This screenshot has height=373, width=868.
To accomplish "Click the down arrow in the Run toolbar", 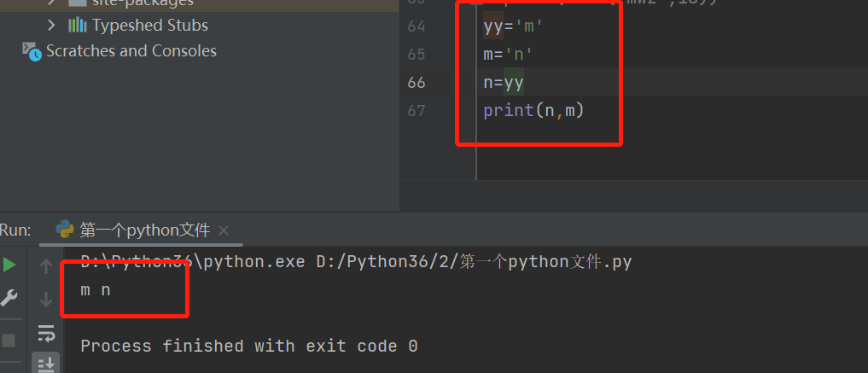I will pyautogui.click(x=46, y=299).
